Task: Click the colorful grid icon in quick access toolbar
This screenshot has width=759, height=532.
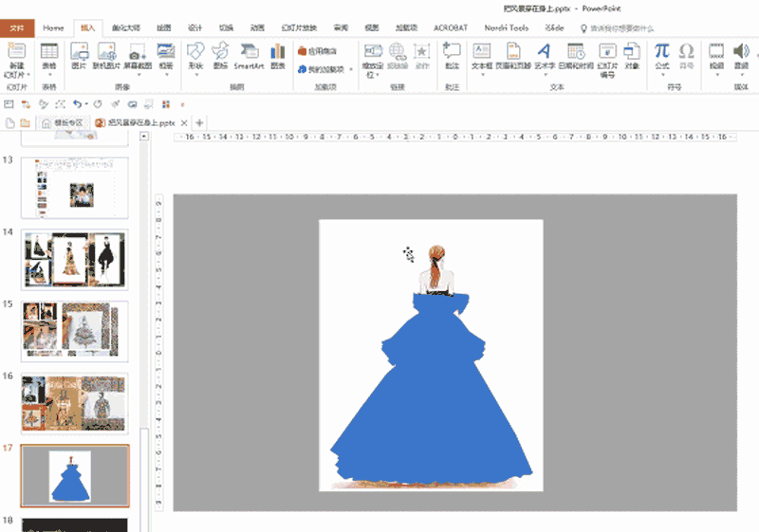Action: click(x=166, y=104)
